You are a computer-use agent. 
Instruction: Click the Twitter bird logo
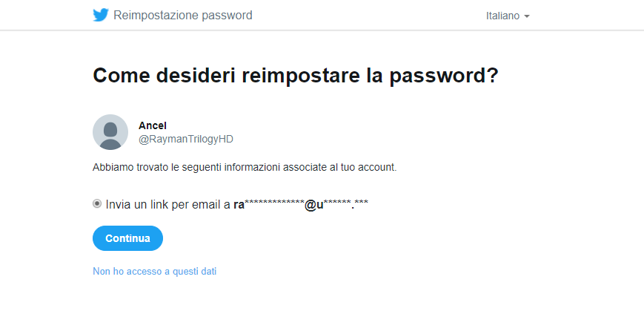pos(101,16)
